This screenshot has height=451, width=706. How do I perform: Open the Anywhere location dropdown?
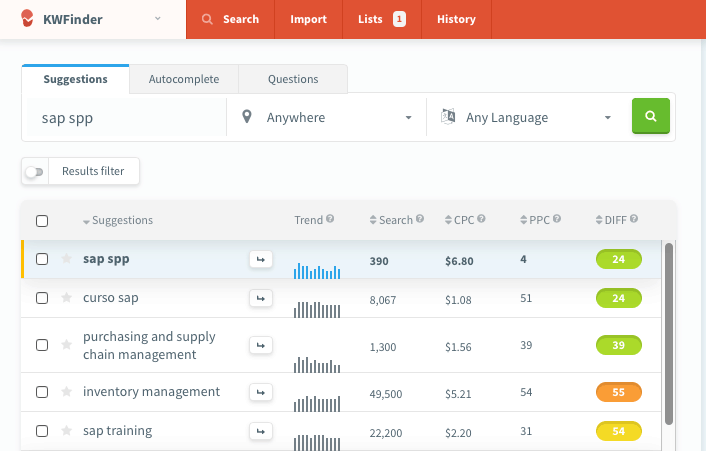[x=326, y=117]
